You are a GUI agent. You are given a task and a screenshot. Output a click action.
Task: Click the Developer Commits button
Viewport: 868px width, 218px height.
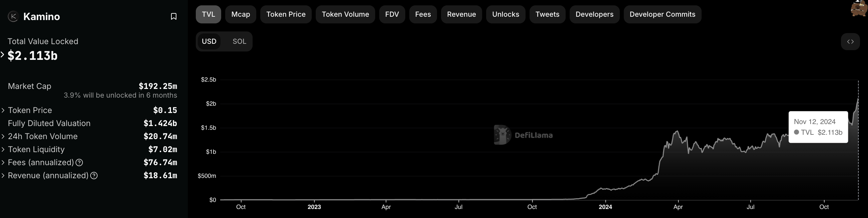(x=662, y=14)
